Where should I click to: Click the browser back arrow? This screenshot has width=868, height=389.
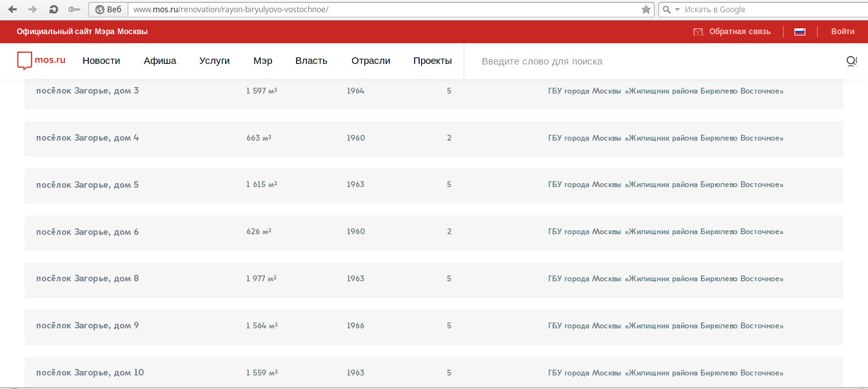tap(12, 10)
